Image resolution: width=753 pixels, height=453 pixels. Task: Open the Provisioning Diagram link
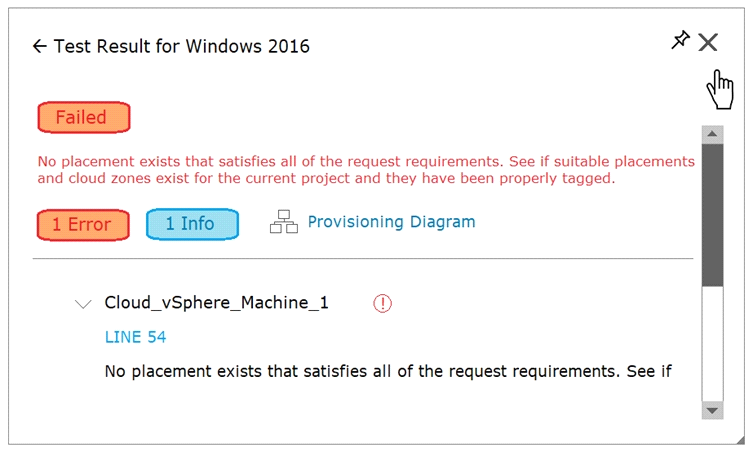[391, 222]
